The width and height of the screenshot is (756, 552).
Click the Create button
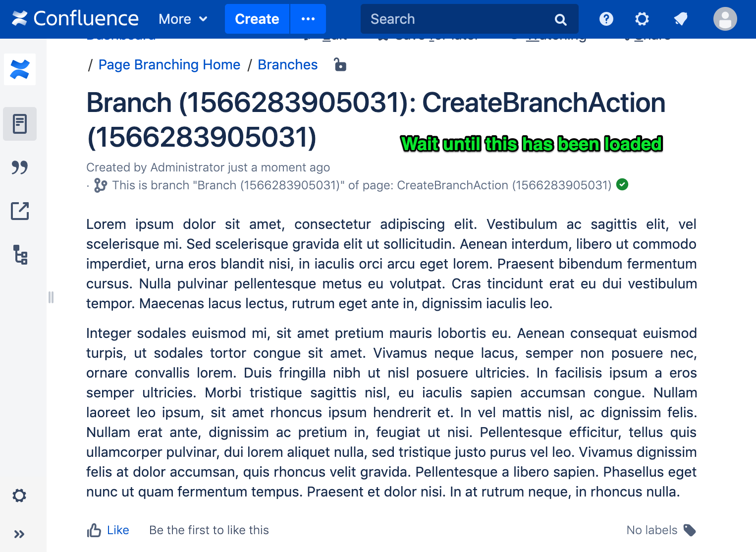(x=257, y=19)
